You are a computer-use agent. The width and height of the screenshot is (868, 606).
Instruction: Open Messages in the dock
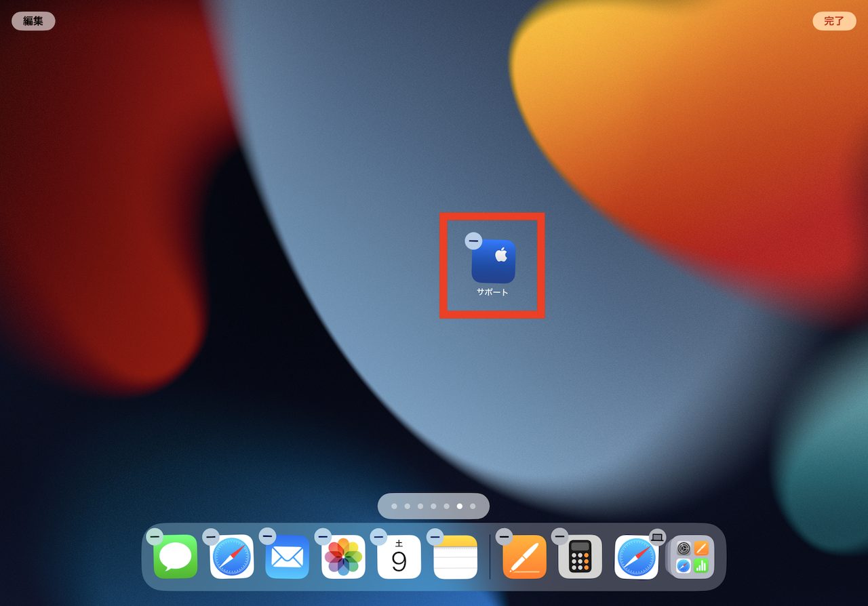tap(176, 557)
